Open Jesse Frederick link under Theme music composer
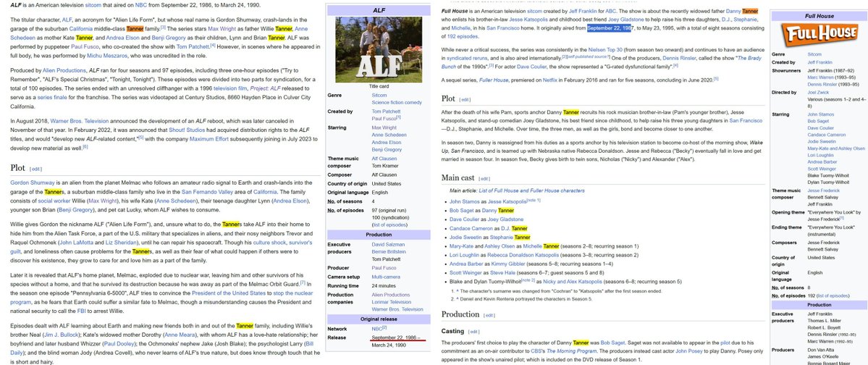Image resolution: width=868 pixels, height=365 pixels. coord(824,190)
